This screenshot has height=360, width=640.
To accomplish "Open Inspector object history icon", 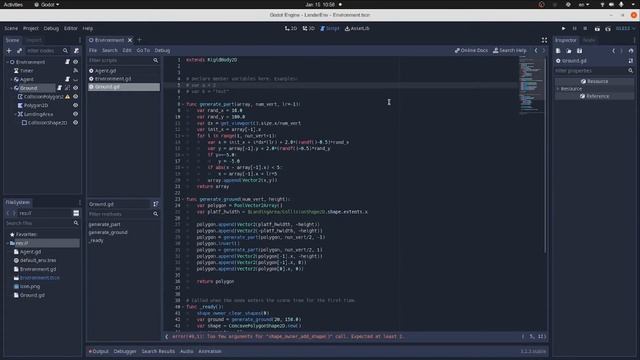I will coord(631,51).
